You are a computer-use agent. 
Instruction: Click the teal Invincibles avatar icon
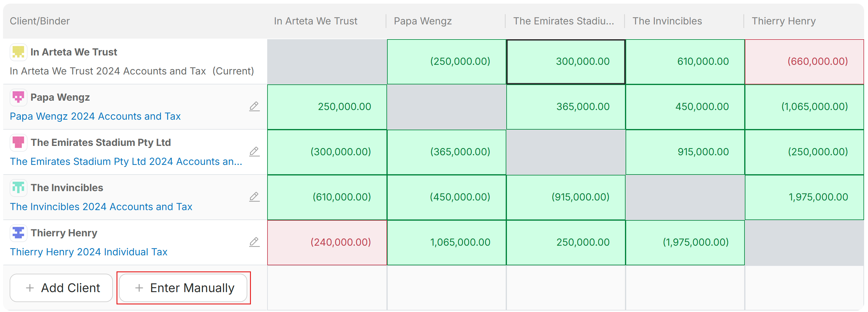(x=18, y=188)
